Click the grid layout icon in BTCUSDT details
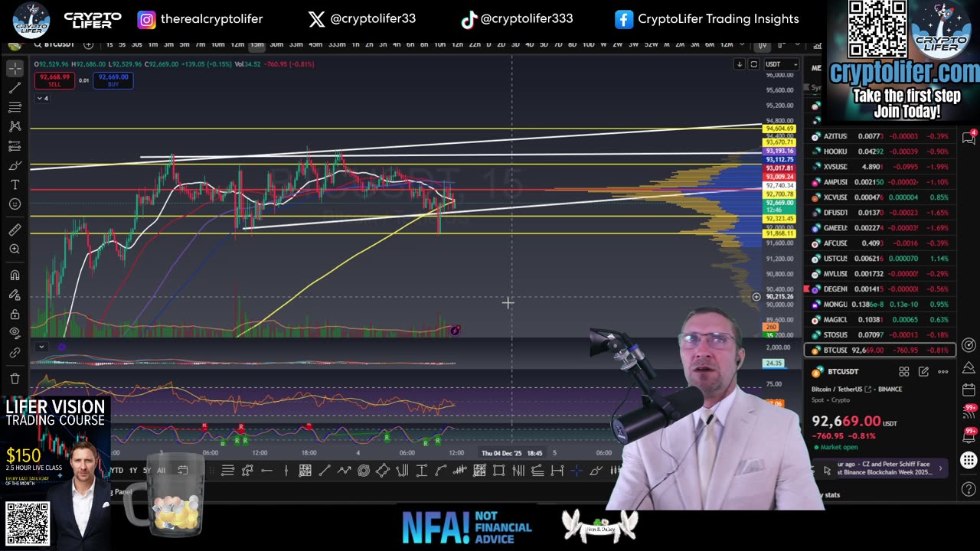980x551 pixels. tap(903, 372)
